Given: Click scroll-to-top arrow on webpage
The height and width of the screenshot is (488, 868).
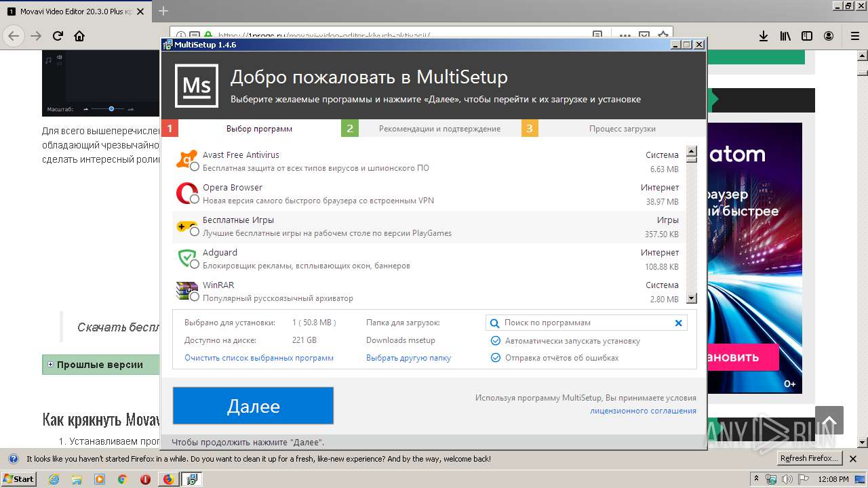Looking at the screenshot, I should pos(829,420).
